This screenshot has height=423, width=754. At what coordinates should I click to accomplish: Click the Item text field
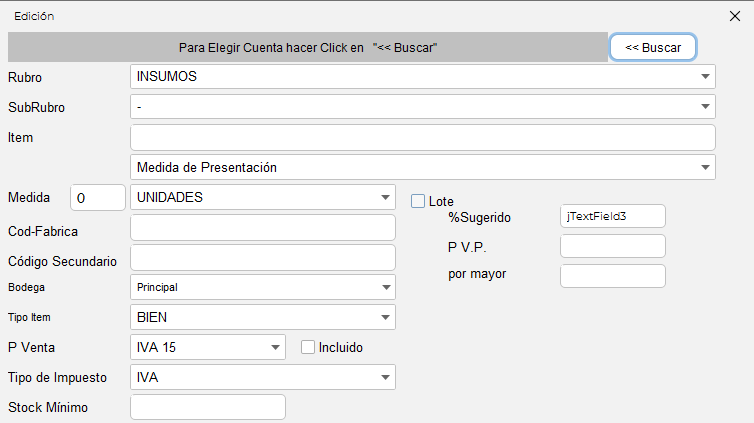pyautogui.click(x=423, y=137)
